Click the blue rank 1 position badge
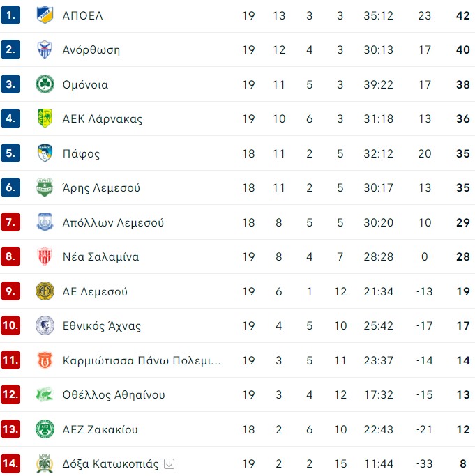 pyautogui.click(x=10, y=15)
